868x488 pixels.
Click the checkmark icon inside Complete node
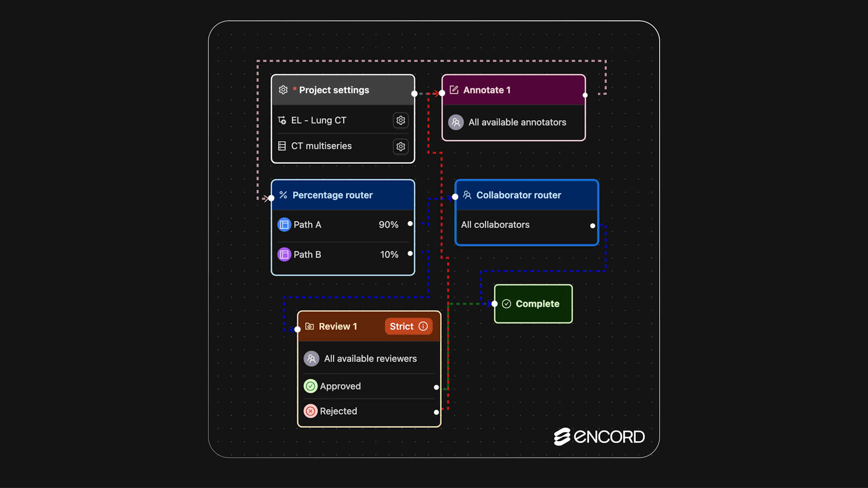coord(506,303)
